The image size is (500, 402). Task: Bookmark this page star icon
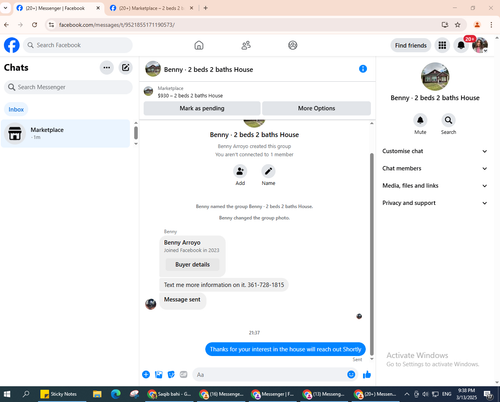click(x=458, y=25)
